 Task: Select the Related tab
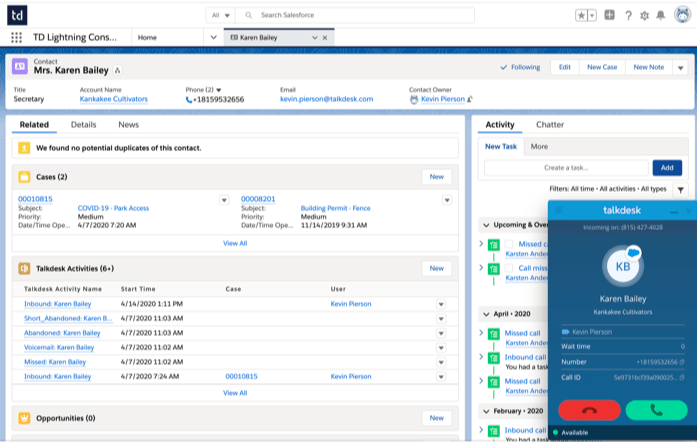[34, 125]
